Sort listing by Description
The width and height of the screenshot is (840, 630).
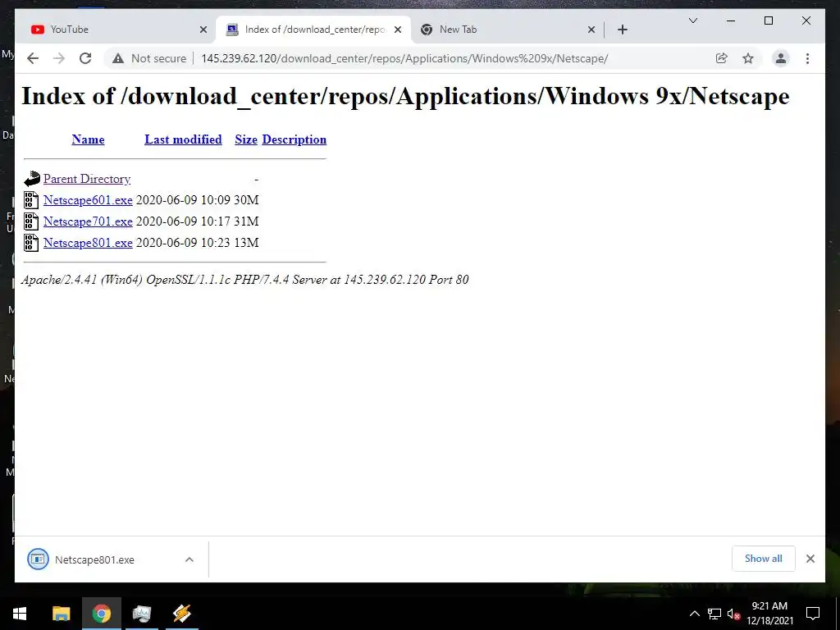point(294,139)
